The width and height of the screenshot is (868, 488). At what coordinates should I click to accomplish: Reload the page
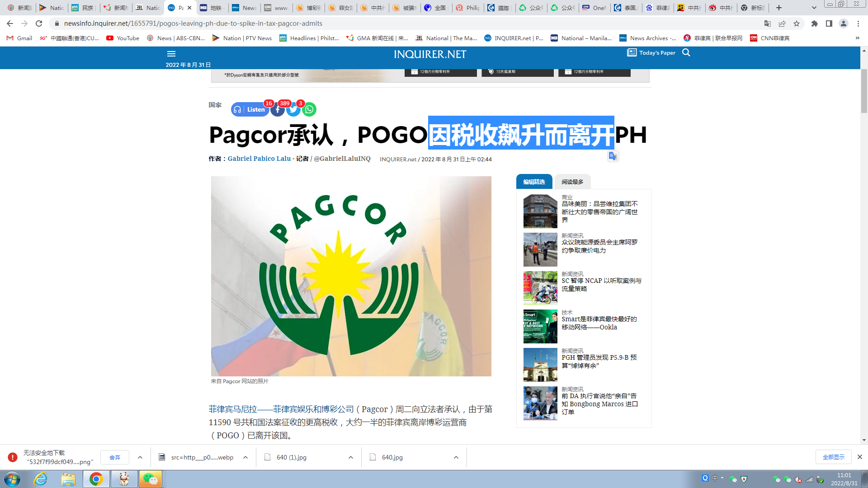click(x=39, y=23)
